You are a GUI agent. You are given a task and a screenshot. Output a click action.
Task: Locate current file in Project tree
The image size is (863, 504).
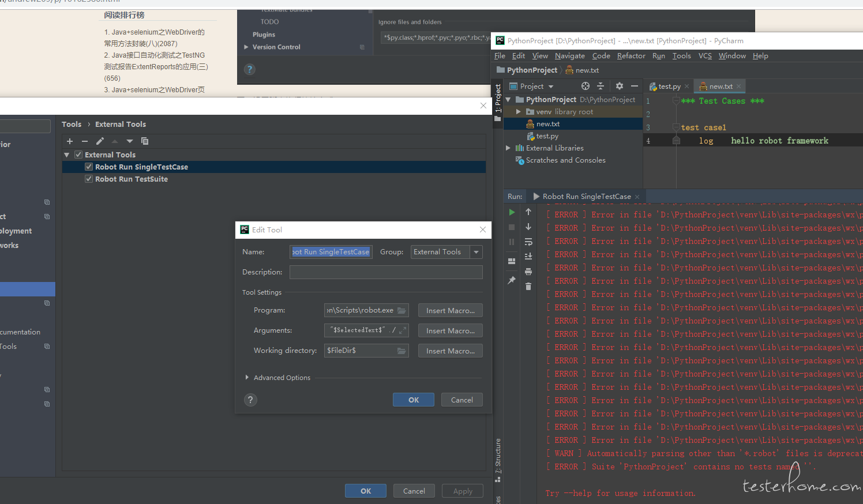pos(586,86)
